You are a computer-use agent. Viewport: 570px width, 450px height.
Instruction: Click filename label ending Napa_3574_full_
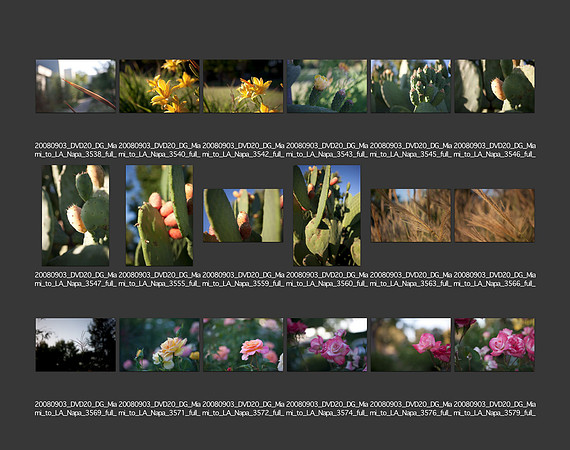[327, 408]
